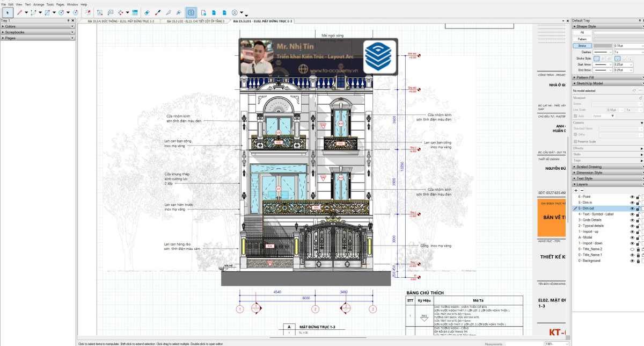Add a new layer with plus button
Screen dimensions: 644x346
[x=576, y=191]
